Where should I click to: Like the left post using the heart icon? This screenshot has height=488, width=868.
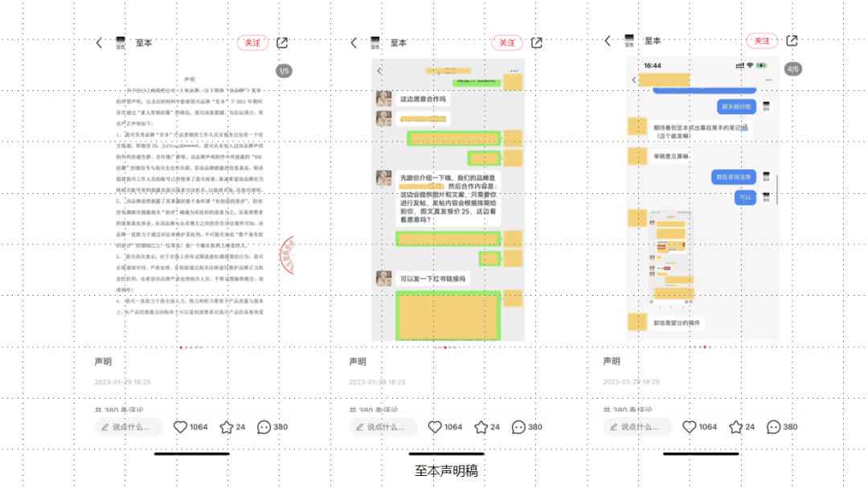pos(181,427)
